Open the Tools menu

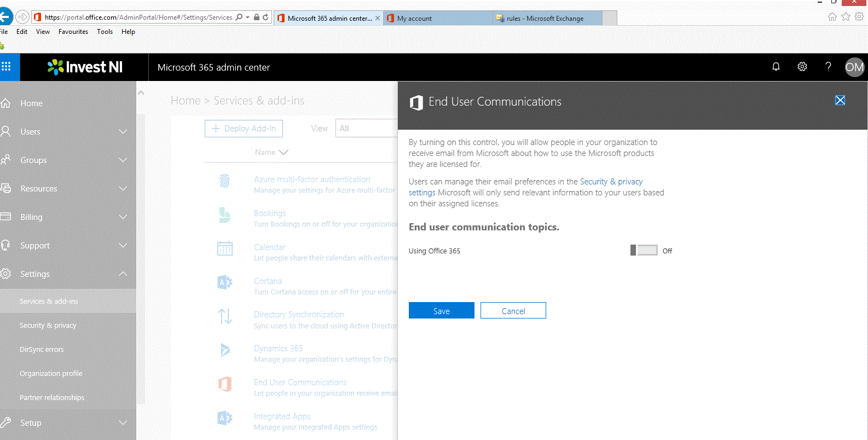(105, 32)
